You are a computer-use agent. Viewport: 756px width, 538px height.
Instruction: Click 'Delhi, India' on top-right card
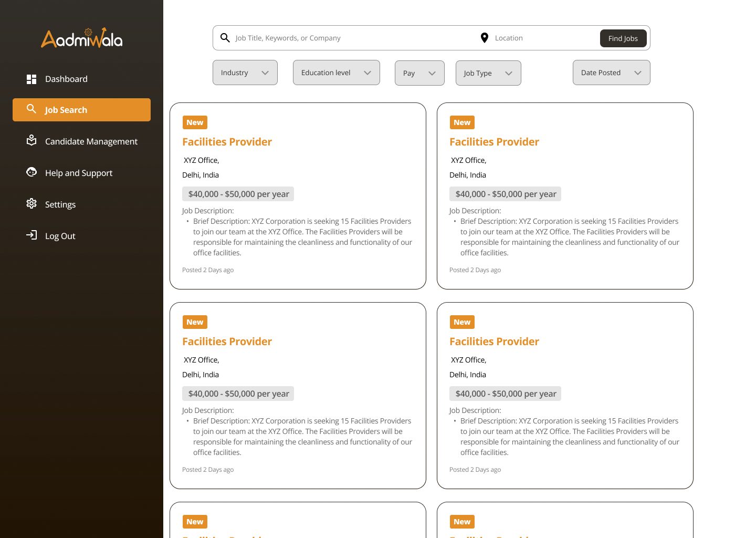click(468, 175)
